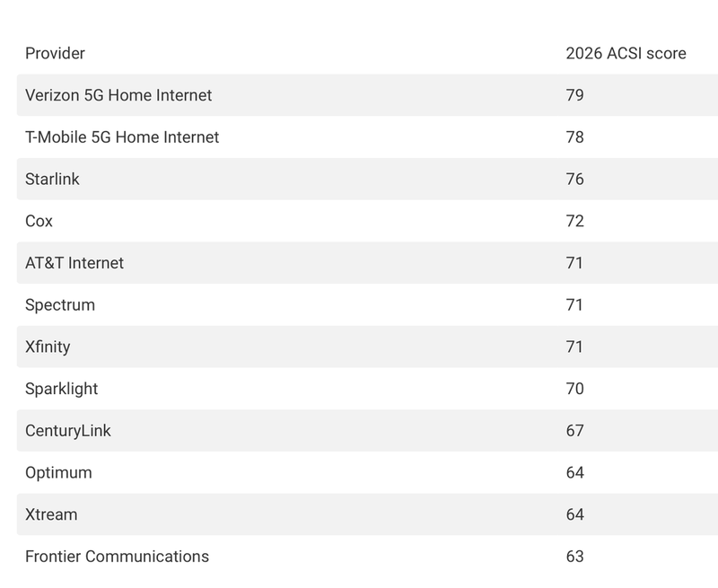Click Starlink's score of 76
This screenshot has height=588, width=718.
[x=574, y=179]
